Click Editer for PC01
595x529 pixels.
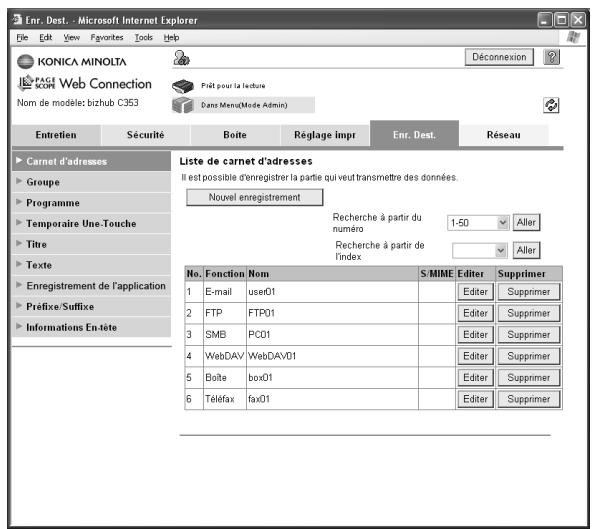point(475,335)
